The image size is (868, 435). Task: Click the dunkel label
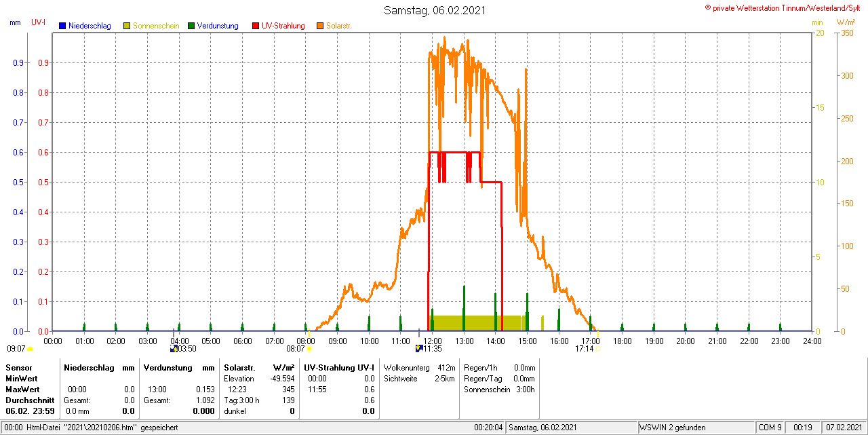235,411
